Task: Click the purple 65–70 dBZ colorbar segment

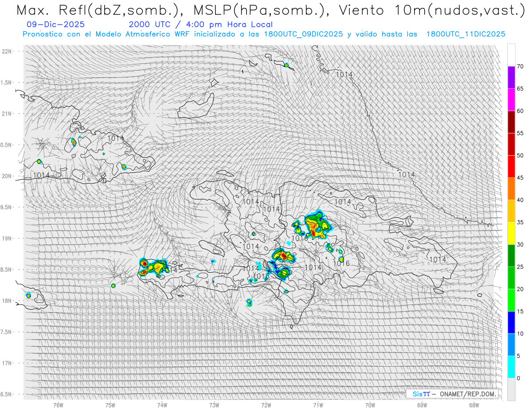Action: 511,78
